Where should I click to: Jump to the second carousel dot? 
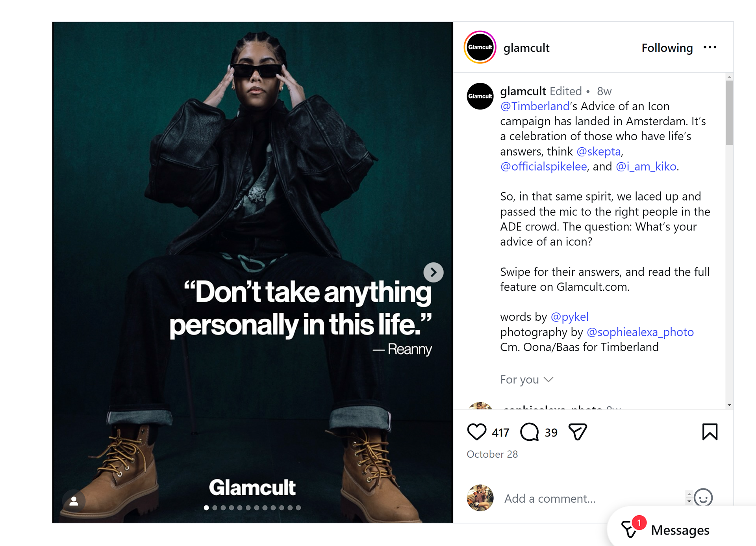(x=215, y=508)
